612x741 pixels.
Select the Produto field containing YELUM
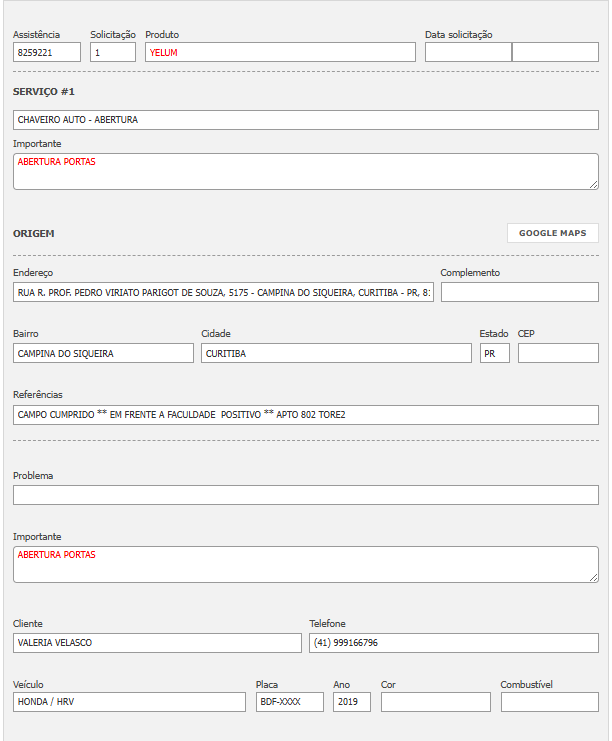tap(280, 52)
